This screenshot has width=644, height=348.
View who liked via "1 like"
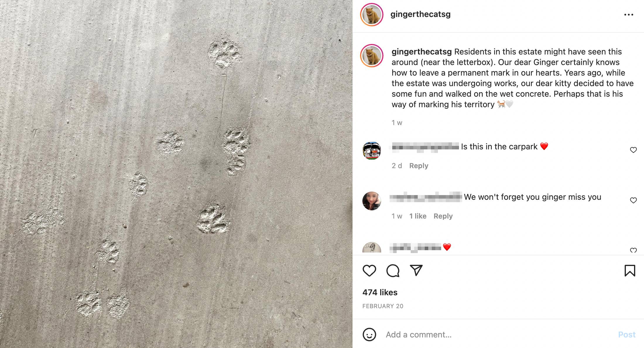[x=418, y=216]
